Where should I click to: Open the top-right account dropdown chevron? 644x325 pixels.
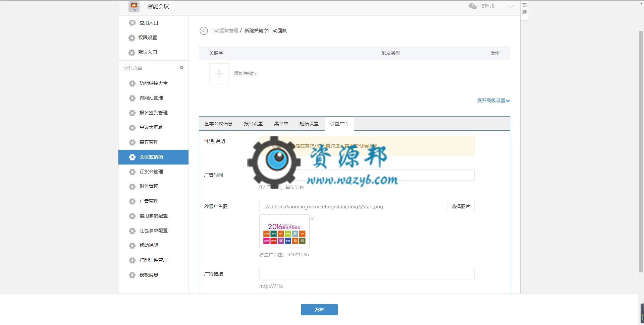[x=510, y=7]
